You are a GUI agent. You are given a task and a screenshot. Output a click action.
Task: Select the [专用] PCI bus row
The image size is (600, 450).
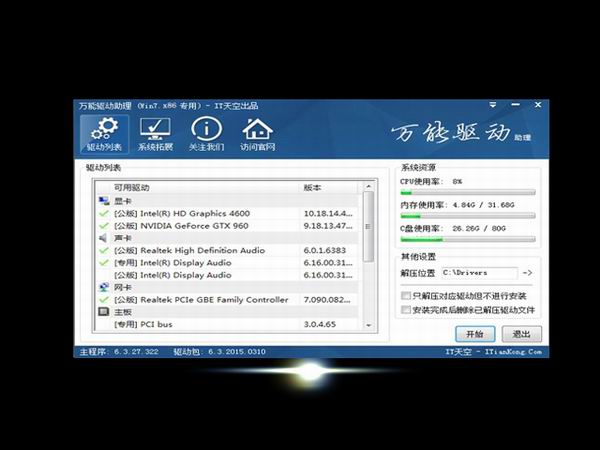point(227,324)
